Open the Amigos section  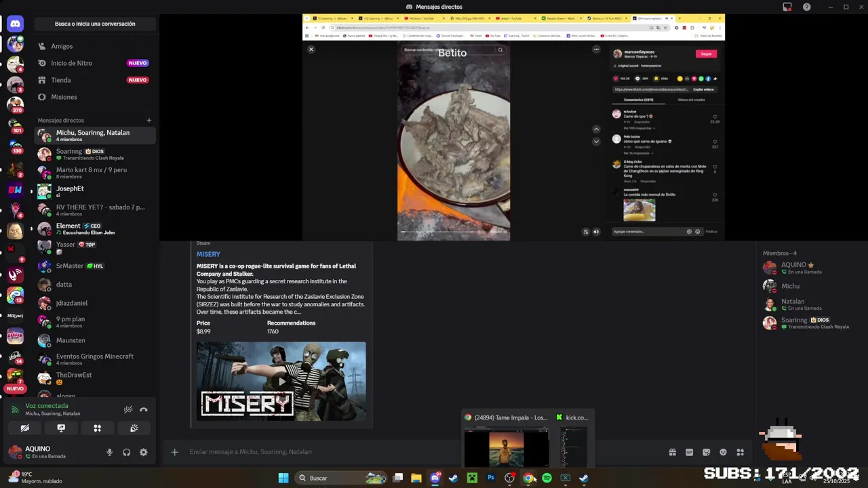click(x=95, y=46)
